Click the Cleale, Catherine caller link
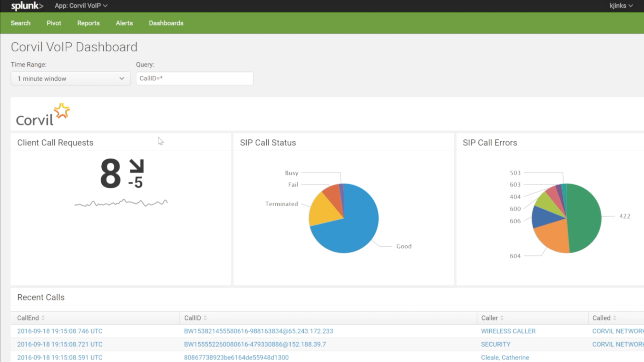 pos(505,357)
